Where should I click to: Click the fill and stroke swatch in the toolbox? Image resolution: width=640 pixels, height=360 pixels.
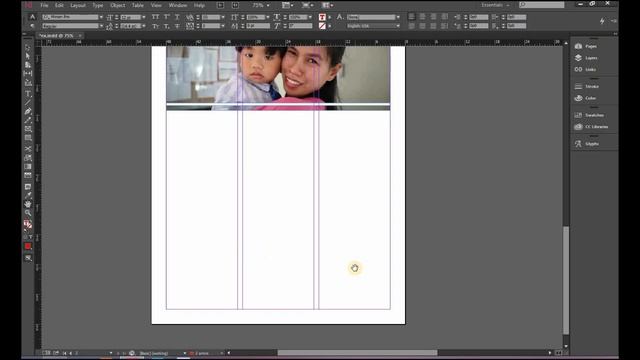[x=28, y=224]
